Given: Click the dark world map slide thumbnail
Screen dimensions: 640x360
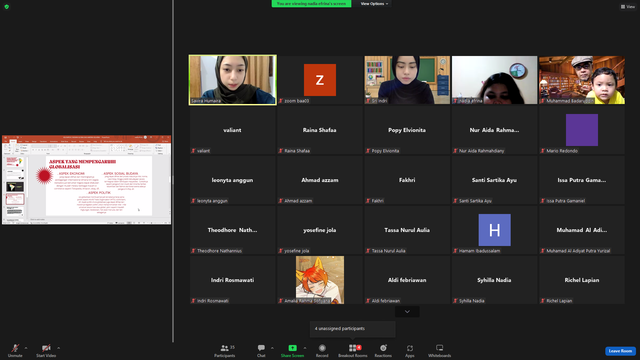Looking at the screenshot, I should [x=15, y=187].
